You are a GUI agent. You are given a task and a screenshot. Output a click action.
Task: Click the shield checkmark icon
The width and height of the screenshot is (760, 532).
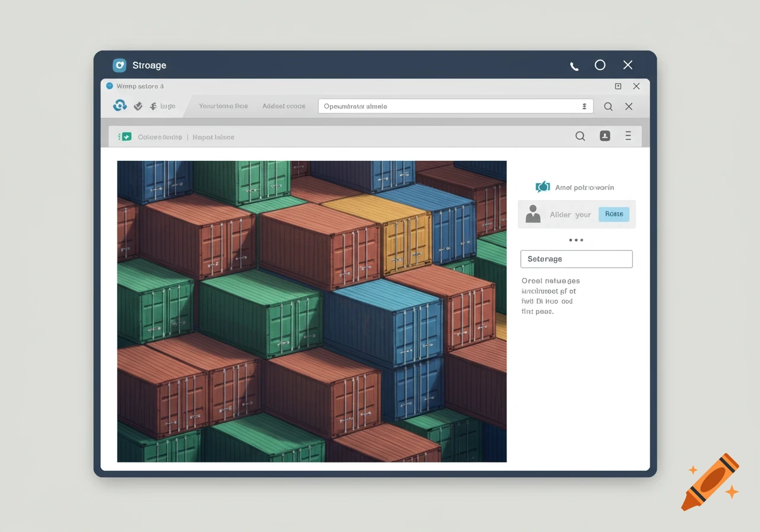click(138, 106)
